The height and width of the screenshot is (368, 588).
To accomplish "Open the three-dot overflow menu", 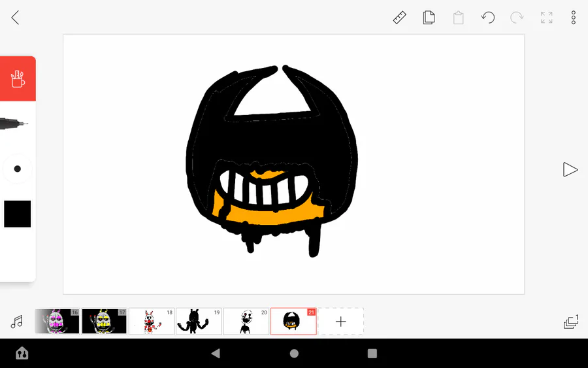I will tap(574, 18).
